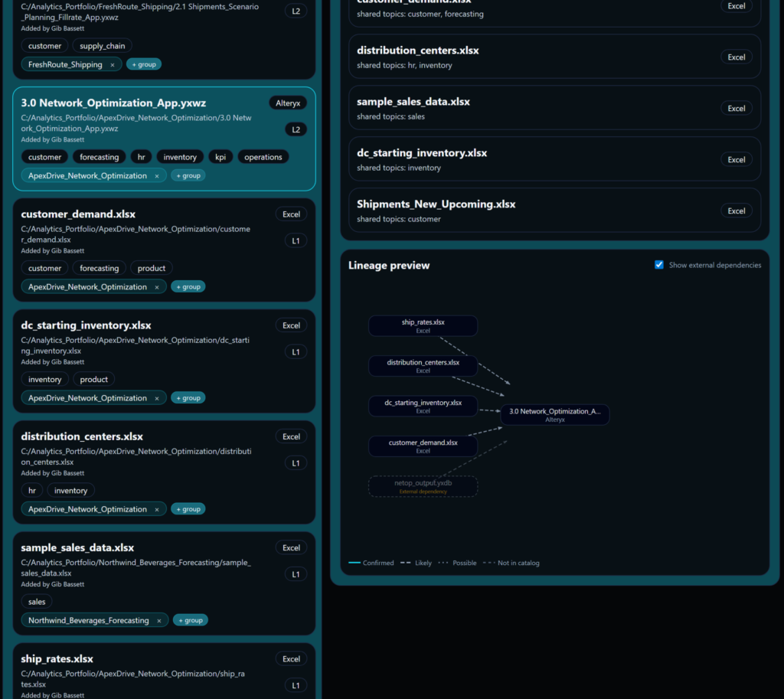The width and height of the screenshot is (784, 699).
Task: Click the forecasting tag on customer_demand.xlsx card
Action: pyautogui.click(x=99, y=268)
